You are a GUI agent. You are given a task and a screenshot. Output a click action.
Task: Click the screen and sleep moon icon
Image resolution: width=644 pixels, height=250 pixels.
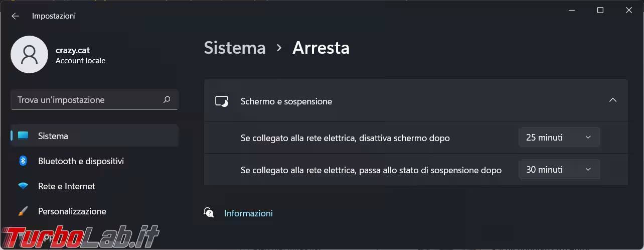click(222, 101)
